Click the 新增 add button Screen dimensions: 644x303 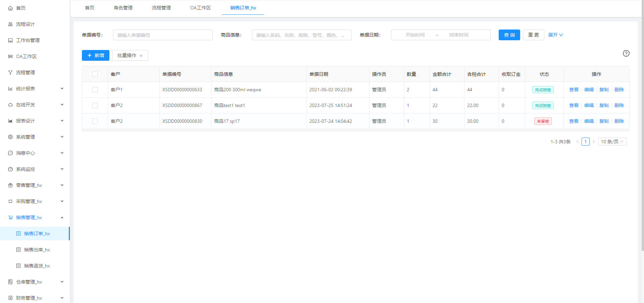96,55
